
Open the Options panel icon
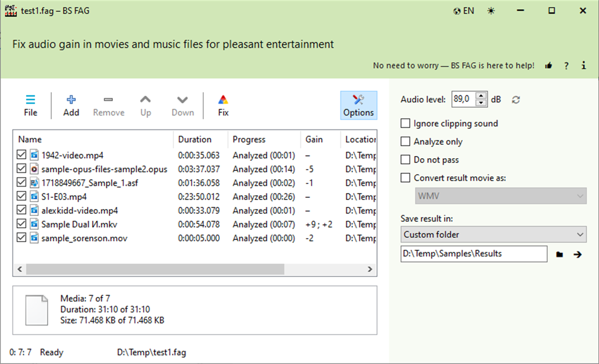click(x=359, y=105)
